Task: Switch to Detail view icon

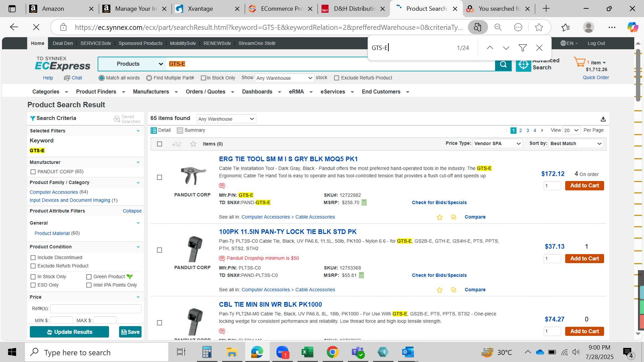Action: coord(154,130)
